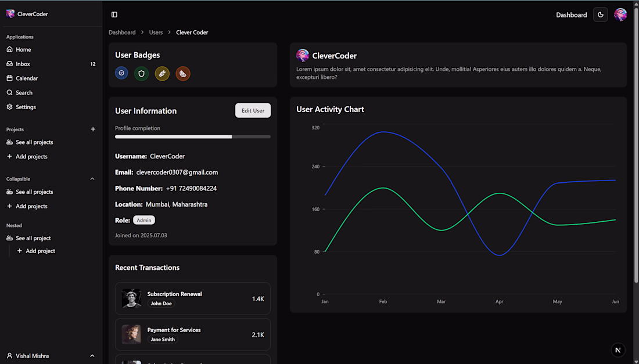639x364 pixels.
Task: Click the Profile completion progress bar
Action: 193,137
